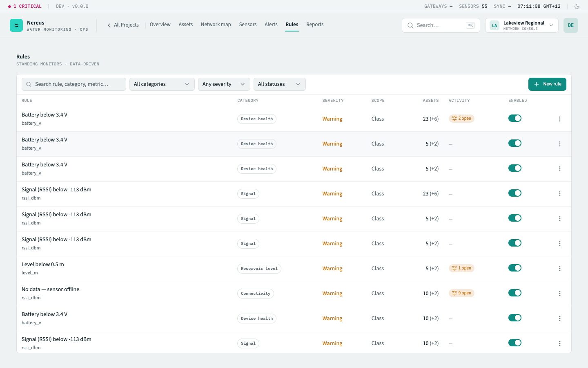Click the ASSETS column header
This screenshot has height=368, width=588.
click(431, 101)
